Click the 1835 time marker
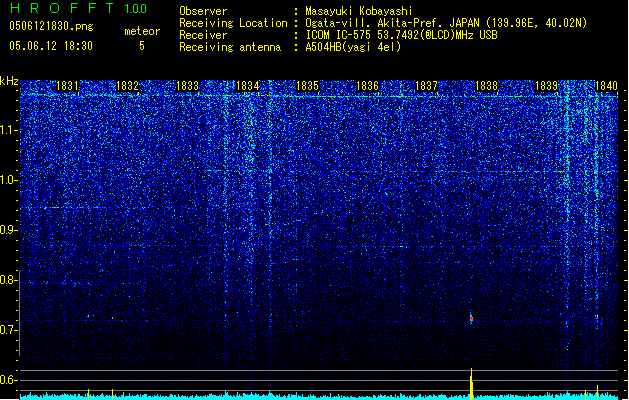629x400 pixels. [x=307, y=86]
